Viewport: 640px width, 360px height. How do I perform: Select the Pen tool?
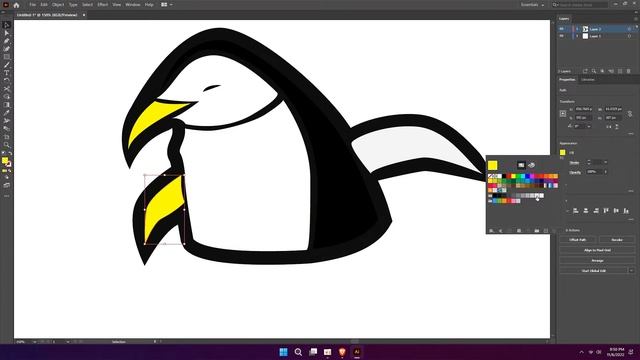click(7, 41)
